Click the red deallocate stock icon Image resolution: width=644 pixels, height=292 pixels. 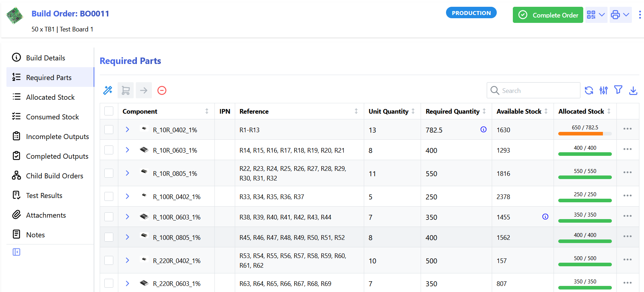pos(162,90)
